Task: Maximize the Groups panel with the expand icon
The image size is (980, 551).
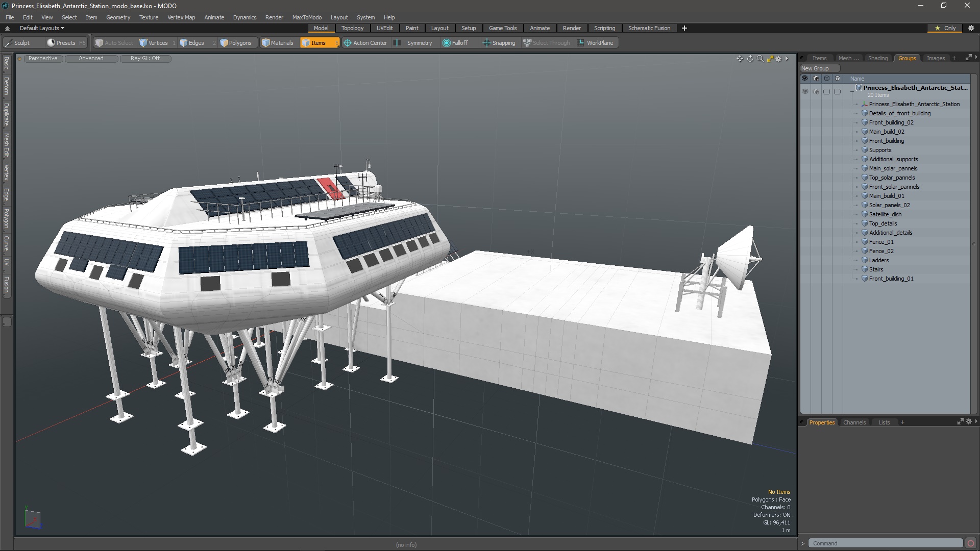Action: pyautogui.click(x=968, y=58)
